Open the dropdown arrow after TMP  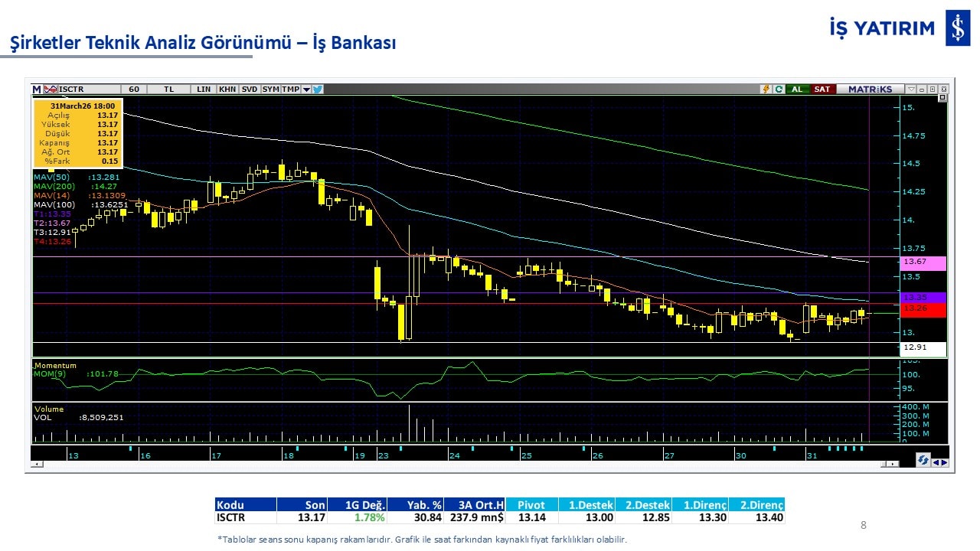[306, 90]
